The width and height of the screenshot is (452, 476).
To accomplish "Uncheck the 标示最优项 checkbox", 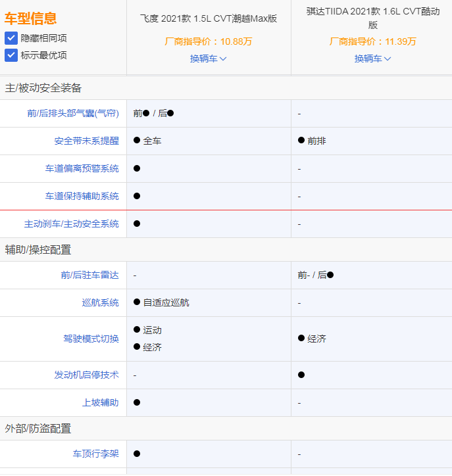I will (x=11, y=55).
